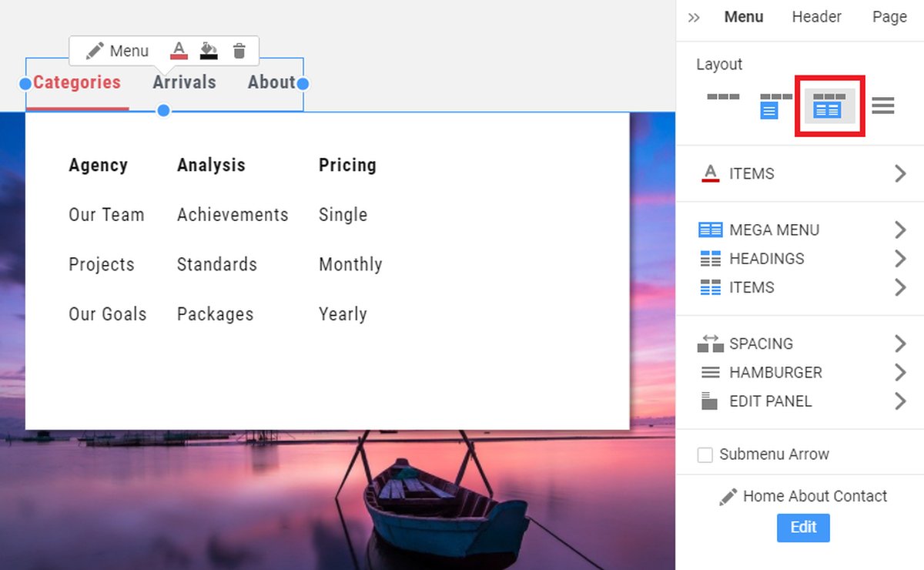
Task: Open the SPACING settings
Action: 799,344
